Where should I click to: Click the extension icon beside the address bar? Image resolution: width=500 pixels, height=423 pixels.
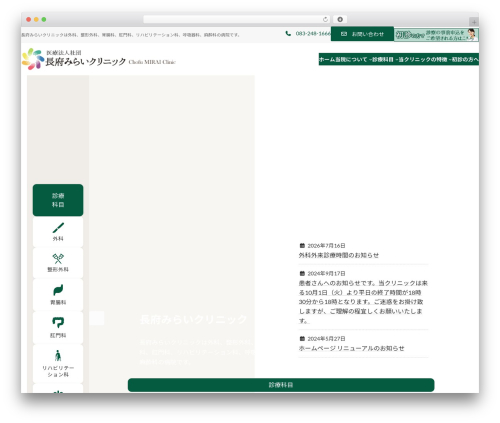(x=340, y=19)
